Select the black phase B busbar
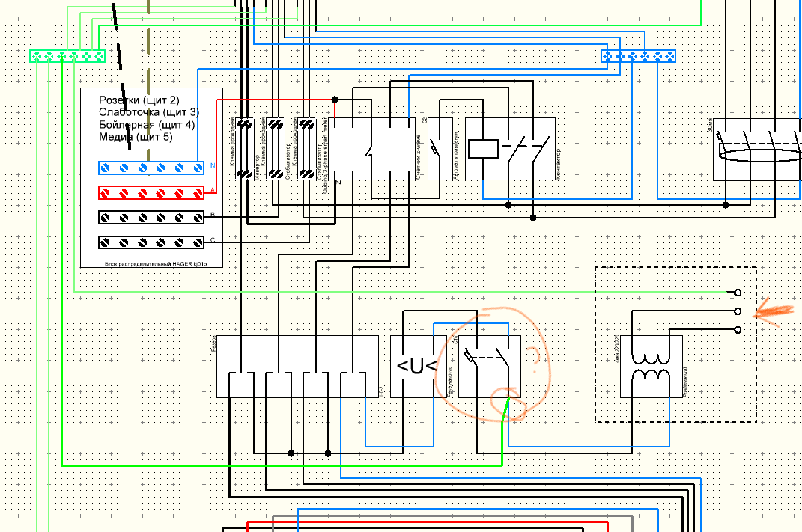Screen dimensions: 802x532 (x=151, y=218)
